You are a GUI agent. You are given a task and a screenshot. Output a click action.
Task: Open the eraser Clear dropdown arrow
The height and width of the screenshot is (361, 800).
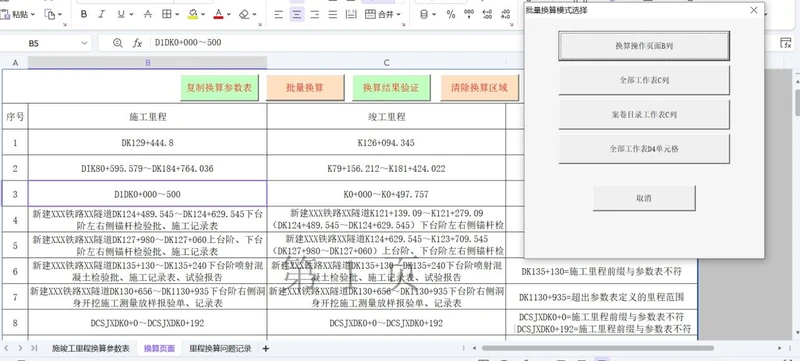255,15
